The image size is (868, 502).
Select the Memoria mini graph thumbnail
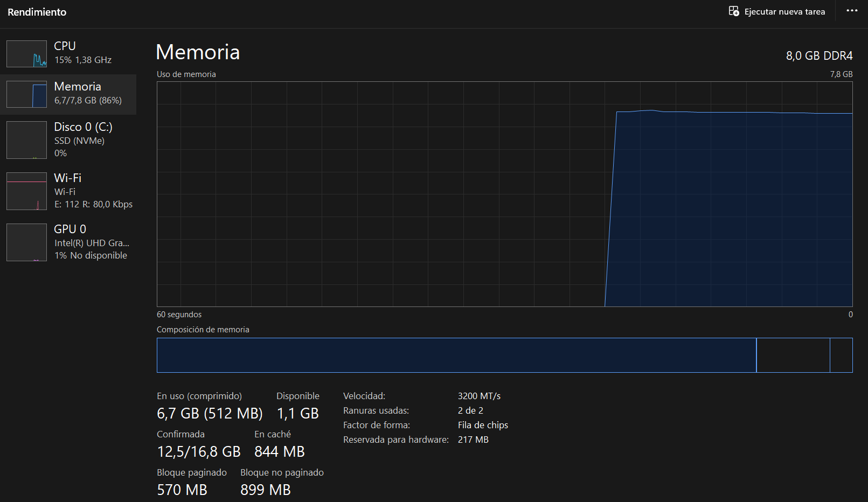click(26, 94)
